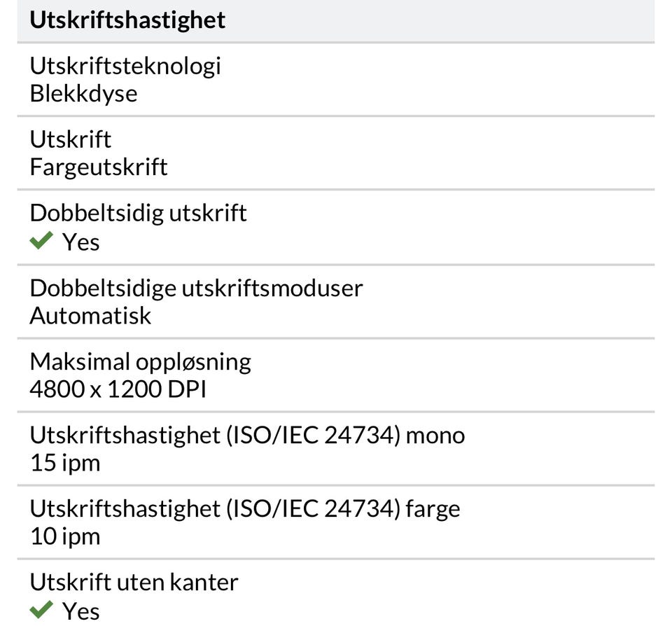
Task: Select the Automatisk value
Action: point(90,316)
